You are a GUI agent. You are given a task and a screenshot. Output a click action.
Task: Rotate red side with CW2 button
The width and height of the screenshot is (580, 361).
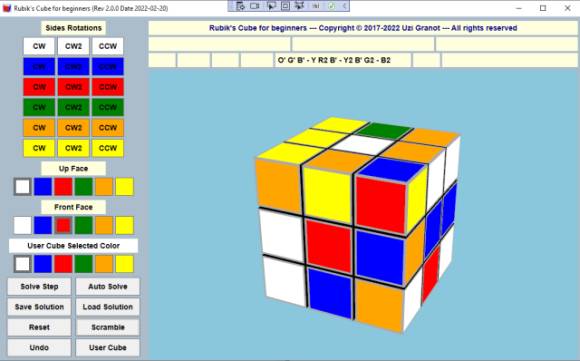click(73, 87)
